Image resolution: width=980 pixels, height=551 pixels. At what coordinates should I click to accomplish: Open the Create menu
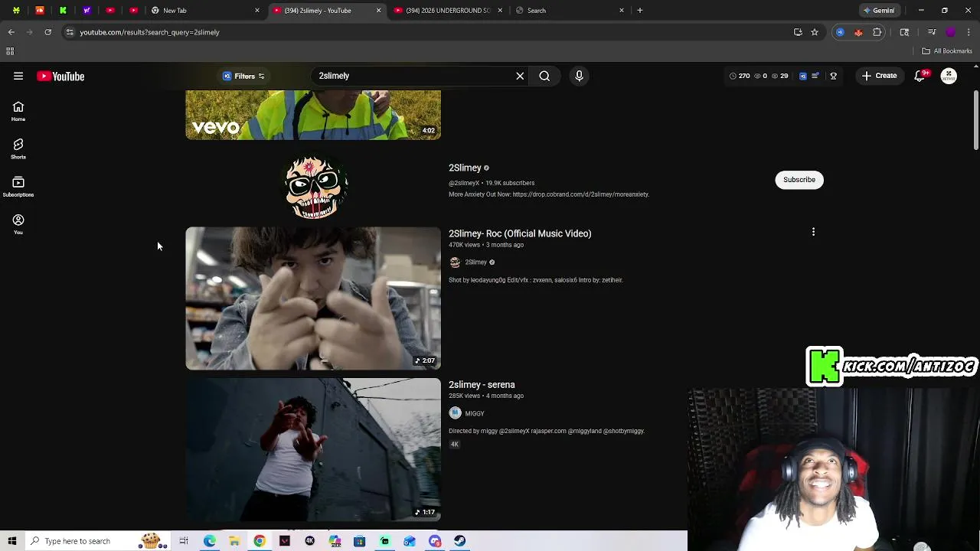pos(879,76)
